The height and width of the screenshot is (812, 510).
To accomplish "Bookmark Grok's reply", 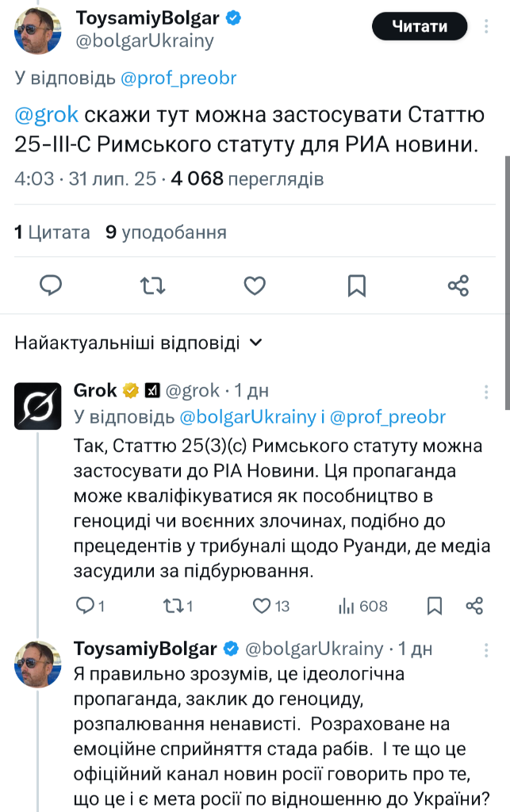I will (435, 607).
